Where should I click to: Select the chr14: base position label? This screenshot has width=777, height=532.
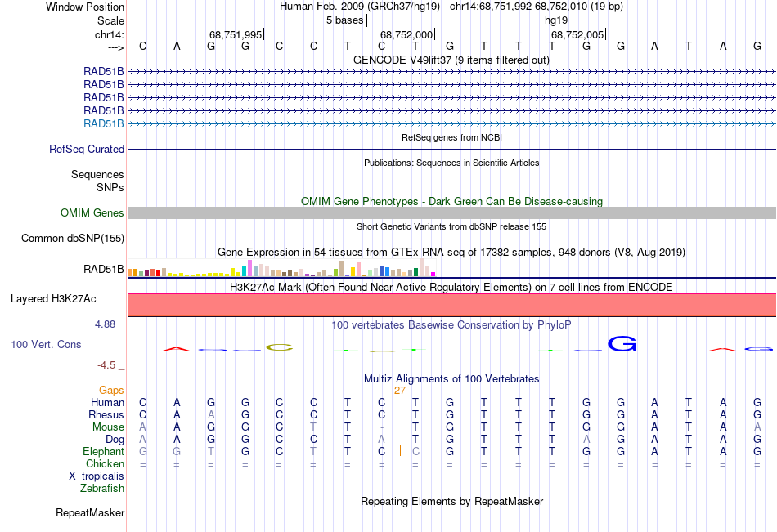point(109,34)
